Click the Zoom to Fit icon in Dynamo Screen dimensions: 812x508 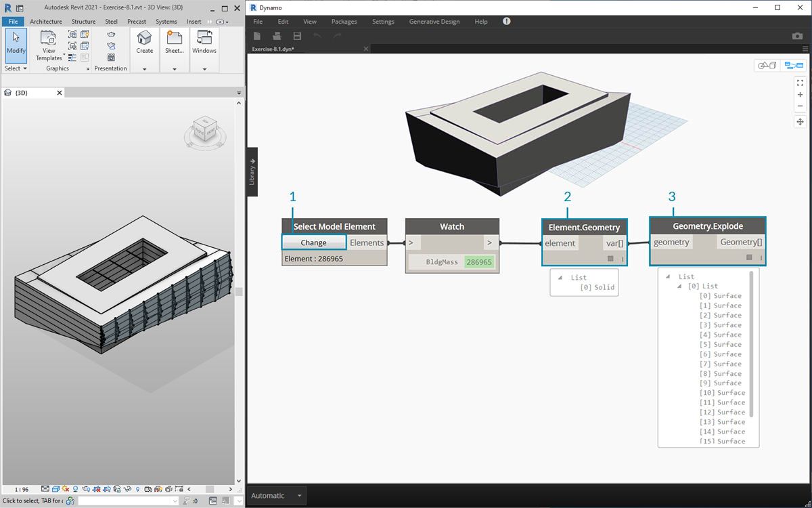[800, 83]
